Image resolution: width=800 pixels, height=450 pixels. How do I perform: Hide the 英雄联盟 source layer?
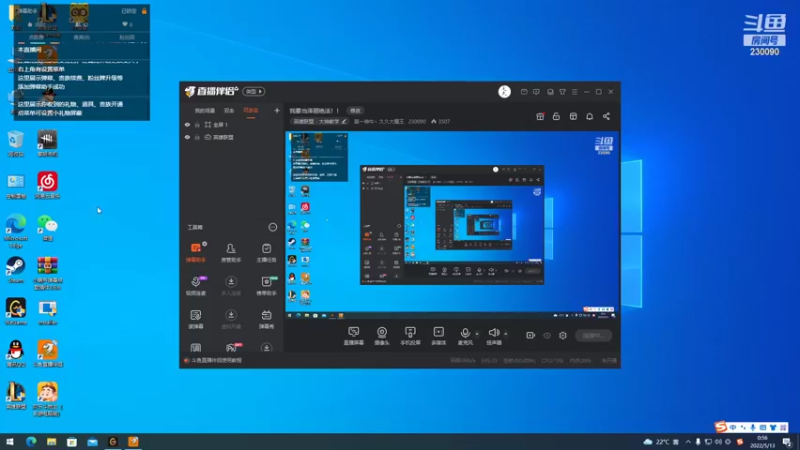187,137
